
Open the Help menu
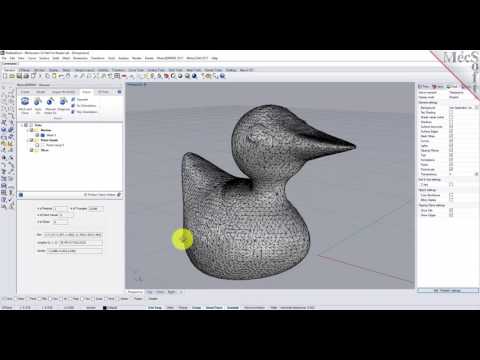(215, 58)
